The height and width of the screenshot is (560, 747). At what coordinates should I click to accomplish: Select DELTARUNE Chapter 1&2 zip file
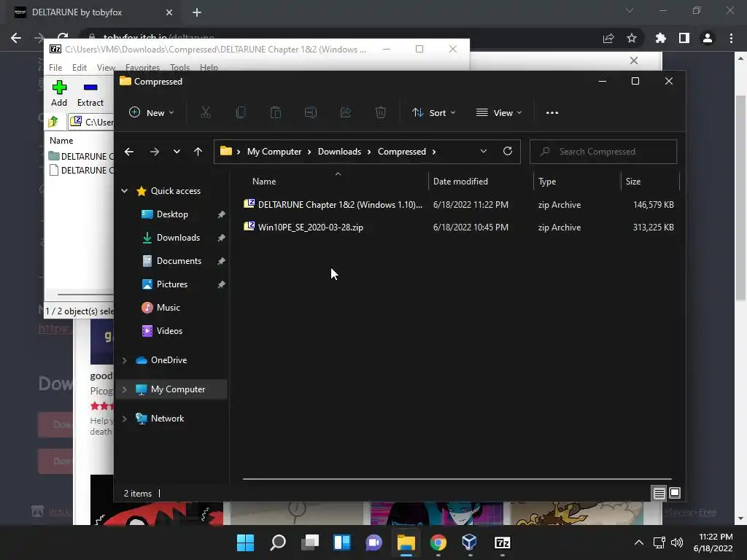tap(458, 205)
